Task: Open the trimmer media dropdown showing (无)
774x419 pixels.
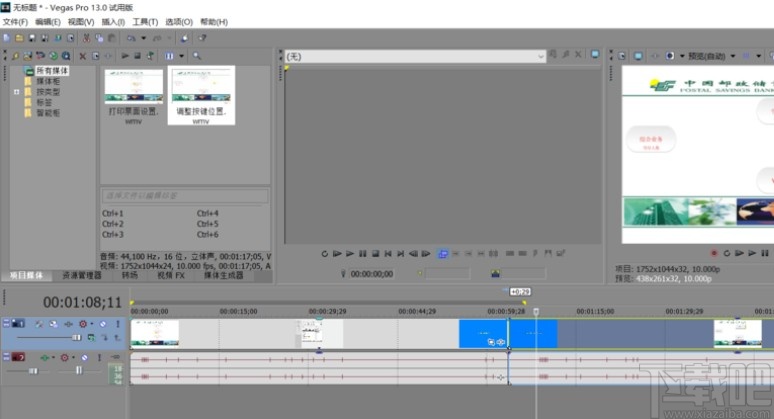Action: pyautogui.click(x=414, y=57)
